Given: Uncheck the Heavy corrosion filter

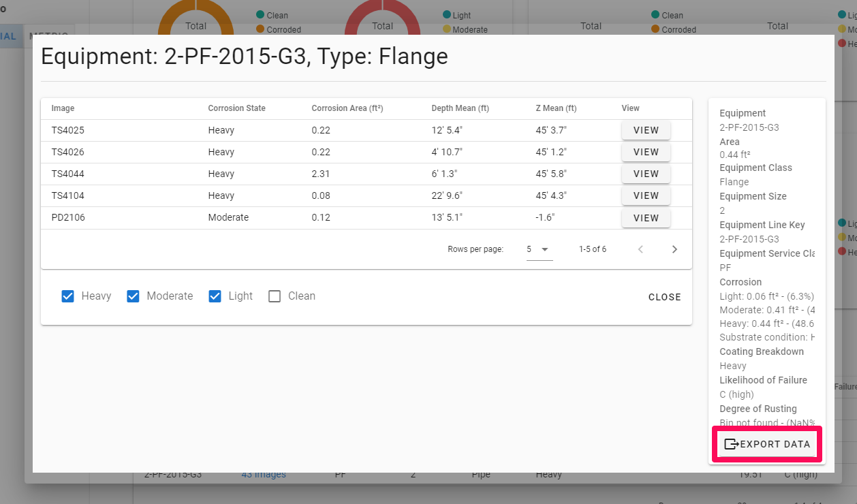Looking at the screenshot, I should coord(67,296).
